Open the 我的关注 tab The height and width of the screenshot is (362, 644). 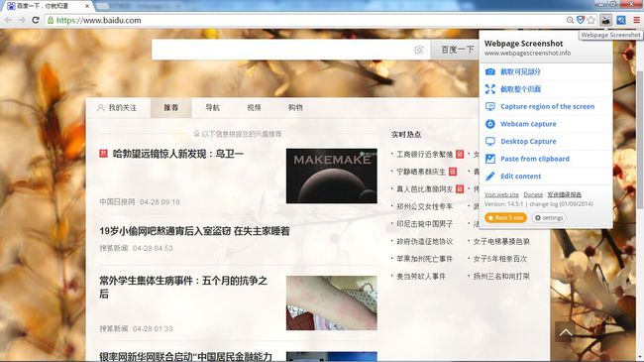coord(117,108)
